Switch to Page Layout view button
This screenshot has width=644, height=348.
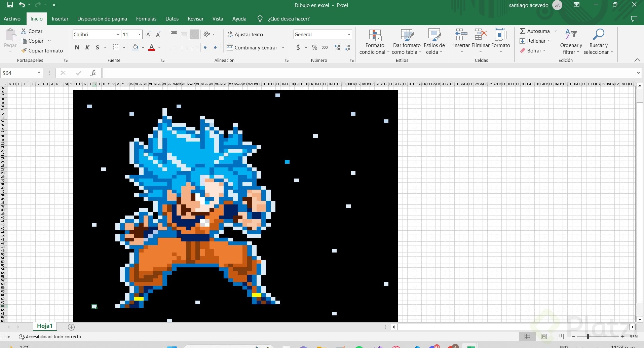coord(544,337)
